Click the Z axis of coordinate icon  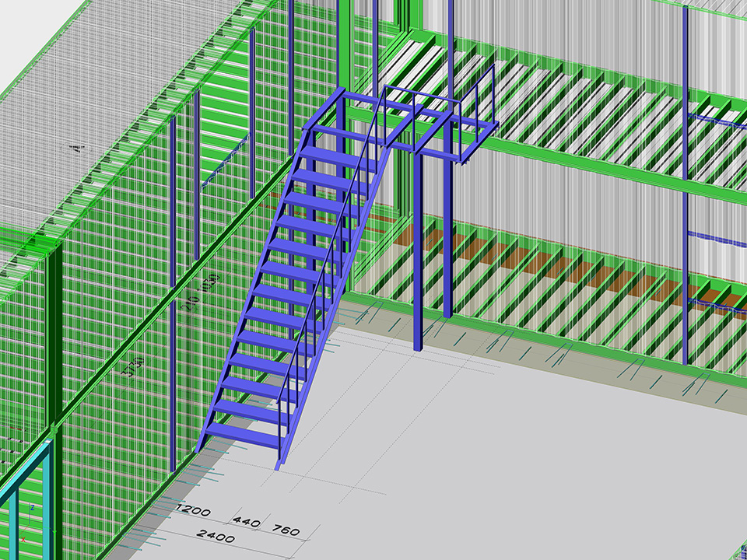coord(31,506)
